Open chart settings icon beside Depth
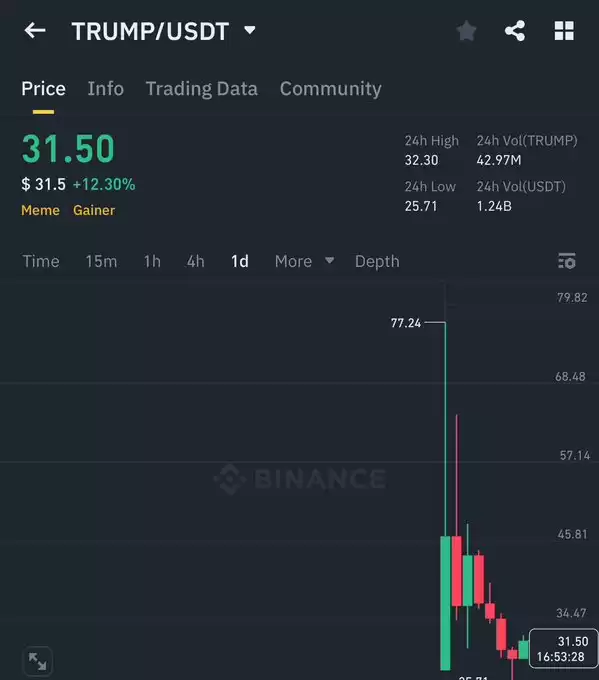This screenshot has width=599, height=680. pyautogui.click(x=566, y=261)
